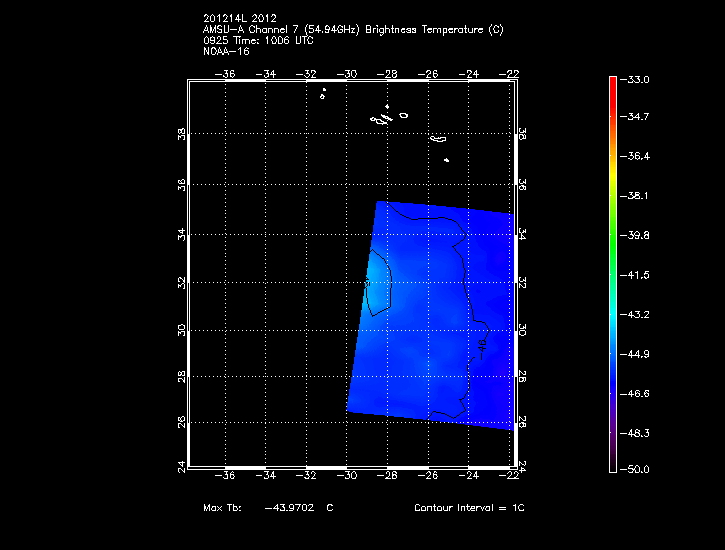
Task: Click the 'Contour Interval = 1C' text
Action: (x=469, y=508)
